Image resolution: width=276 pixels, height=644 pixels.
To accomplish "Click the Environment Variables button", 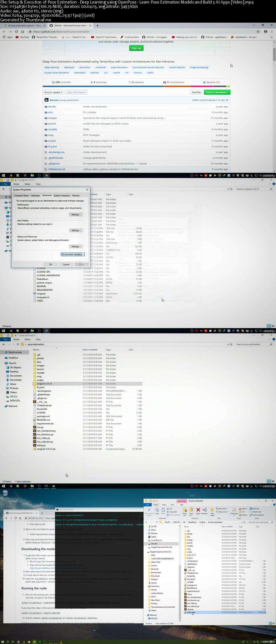I will [73, 254].
